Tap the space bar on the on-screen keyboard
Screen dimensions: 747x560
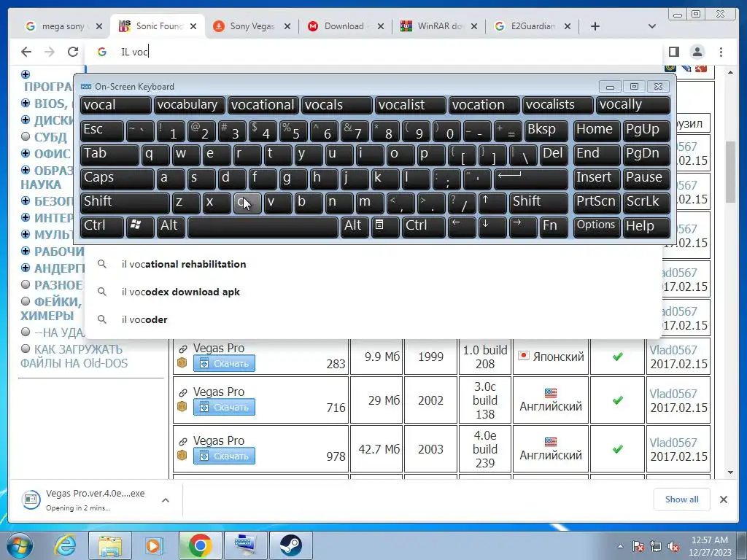[263, 227]
